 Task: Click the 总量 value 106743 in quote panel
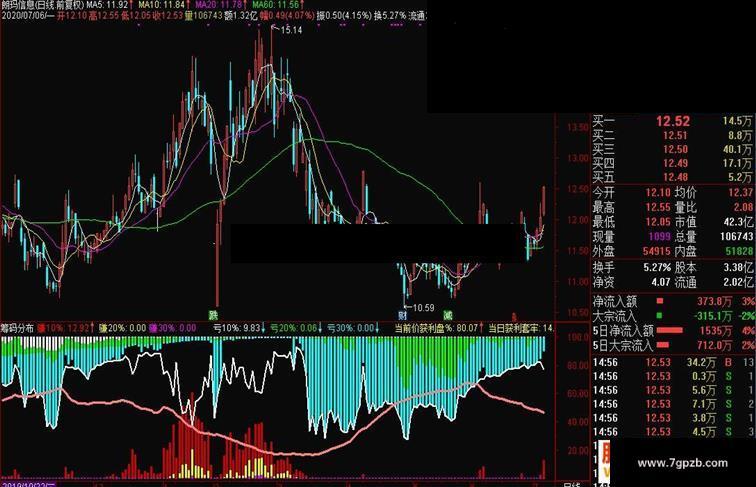[736, 236]
